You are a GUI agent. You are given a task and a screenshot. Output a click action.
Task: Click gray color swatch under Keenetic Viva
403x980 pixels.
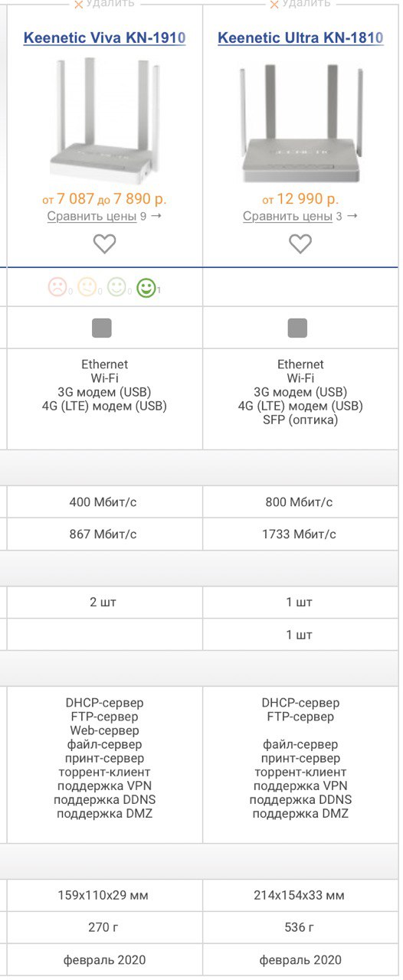point(102,328)
